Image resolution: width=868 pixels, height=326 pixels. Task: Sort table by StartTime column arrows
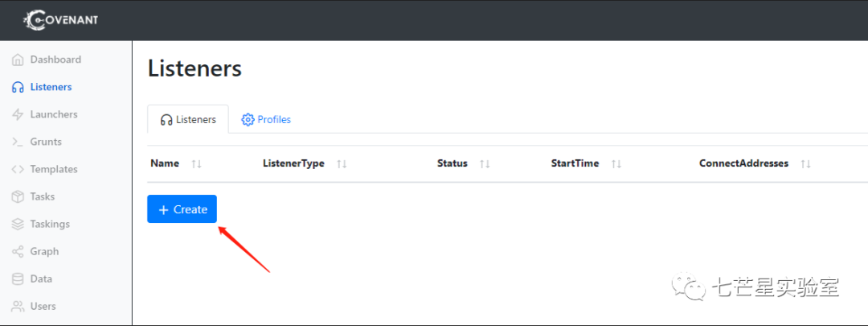[x=616, y=164]
